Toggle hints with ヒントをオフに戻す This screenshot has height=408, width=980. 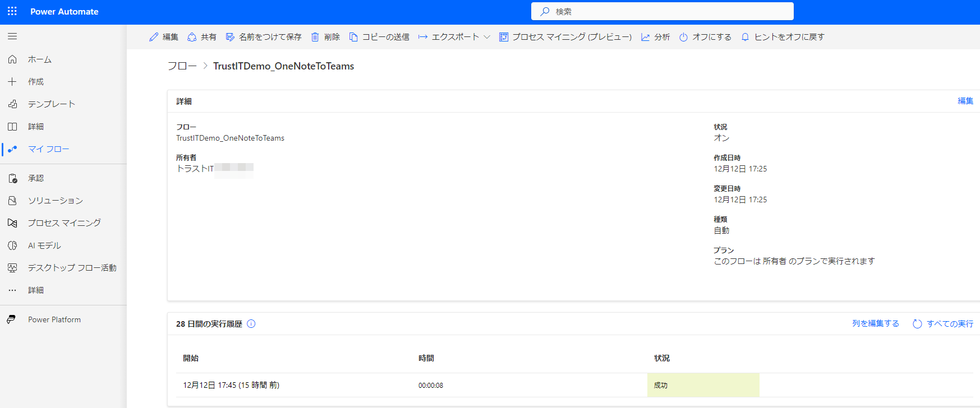point(783,37)
